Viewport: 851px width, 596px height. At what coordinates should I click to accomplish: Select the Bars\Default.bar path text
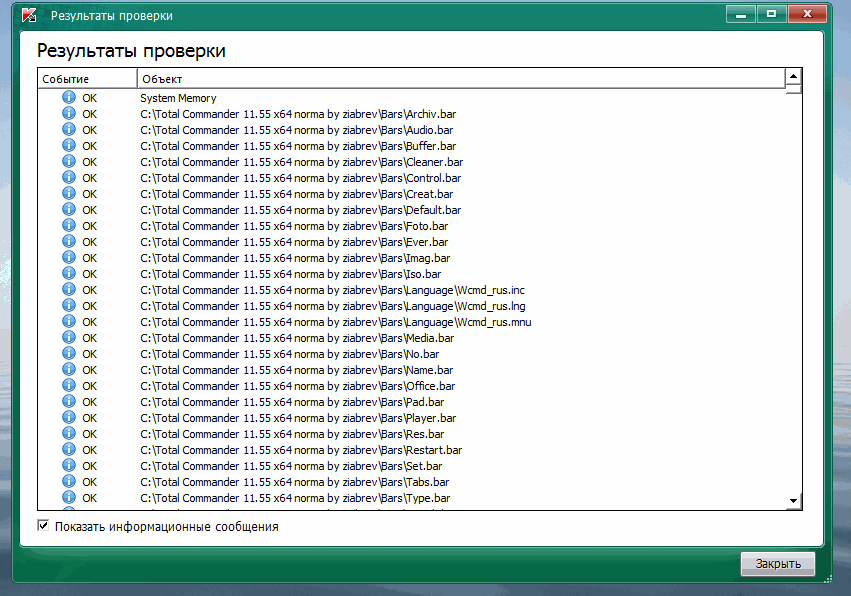(301, 210)
